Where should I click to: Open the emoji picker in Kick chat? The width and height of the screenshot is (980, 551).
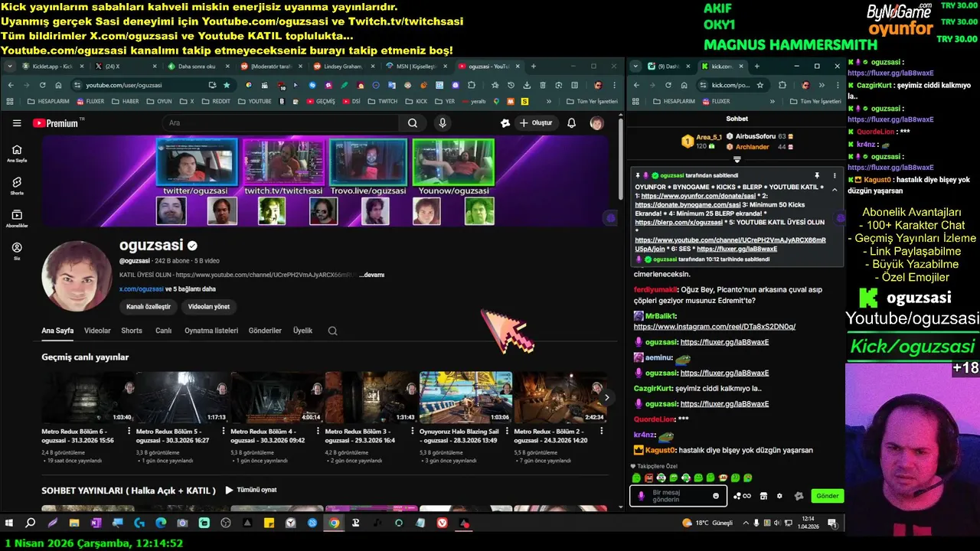716,496
